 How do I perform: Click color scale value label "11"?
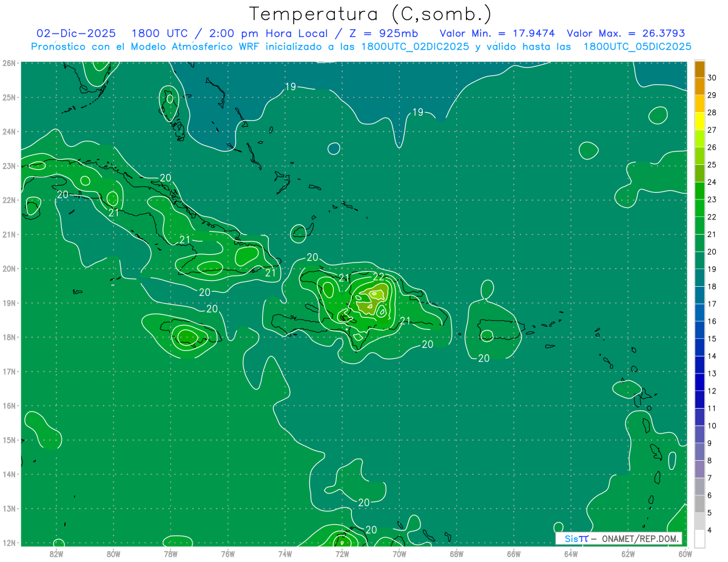[x=712, y=408]
